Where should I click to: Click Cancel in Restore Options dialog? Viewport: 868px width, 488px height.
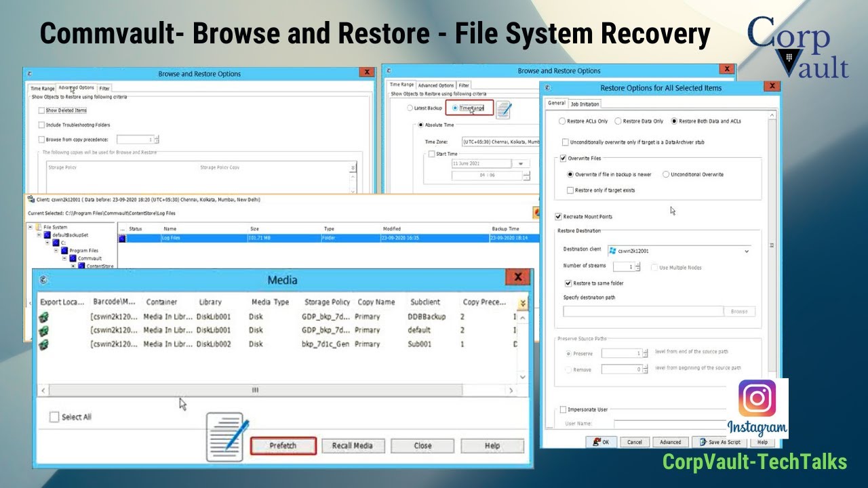[x=634, y=442]
